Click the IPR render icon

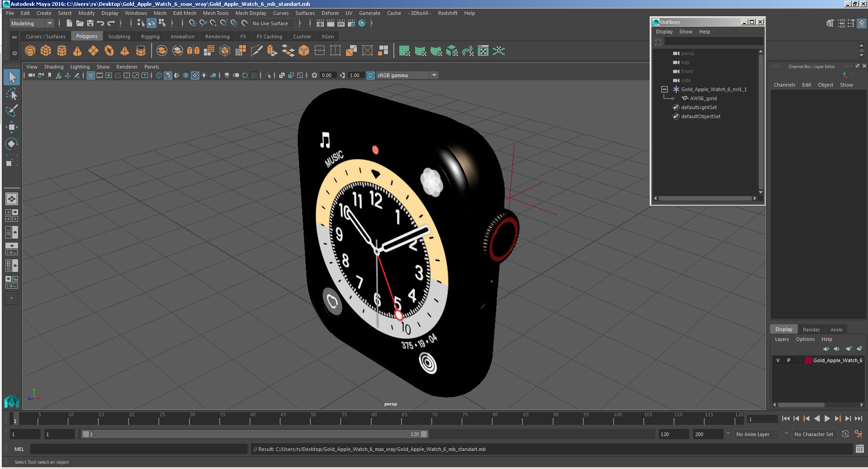pos(341,23)
